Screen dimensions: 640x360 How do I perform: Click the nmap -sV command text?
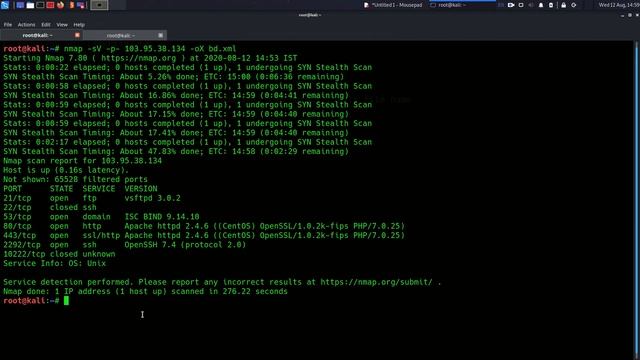click(150, 49)
